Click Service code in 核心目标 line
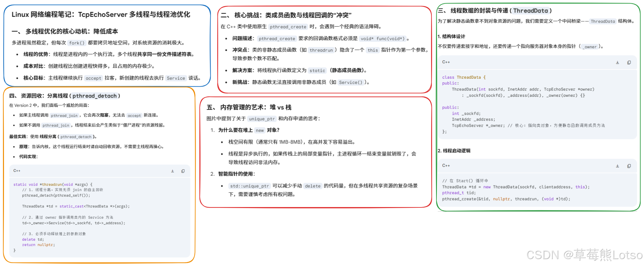The height and width of the screenshot is (266, 644). pos(176,78)
